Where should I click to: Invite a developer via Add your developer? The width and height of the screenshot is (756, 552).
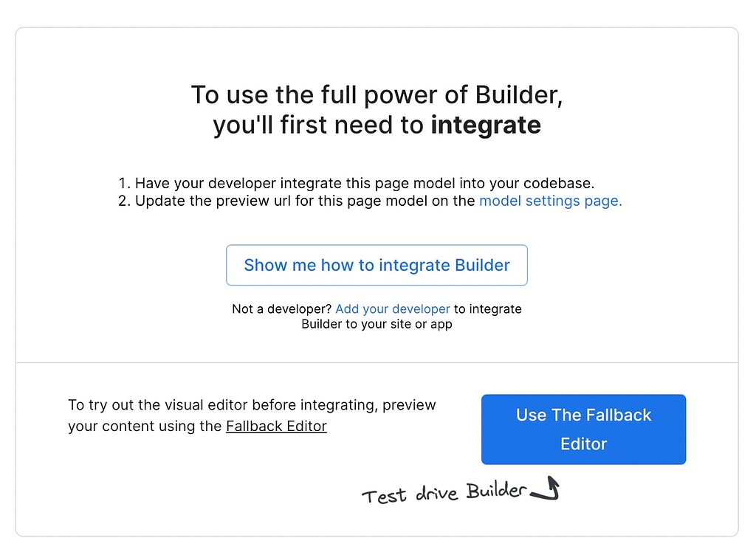392,308
